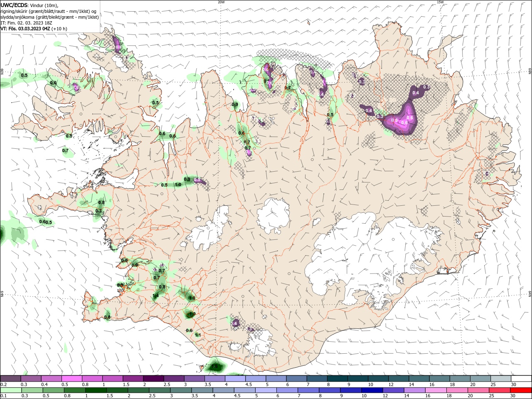The width and height of the screenshot is (532, 399).
Task: Click the lavender swatch labeled 14 in lower legend
Action: (x=414, y=390)
